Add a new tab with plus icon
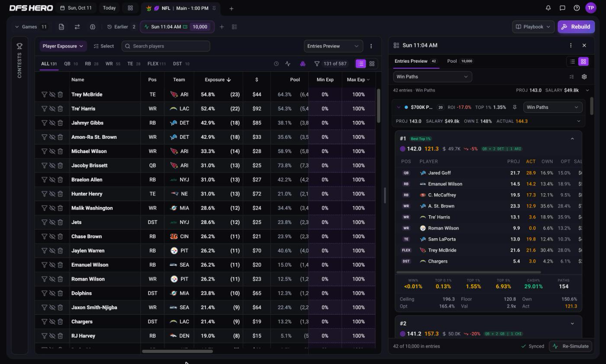This screenshot has height=364, width=606. pyautogui.click(x=231, y=8)
